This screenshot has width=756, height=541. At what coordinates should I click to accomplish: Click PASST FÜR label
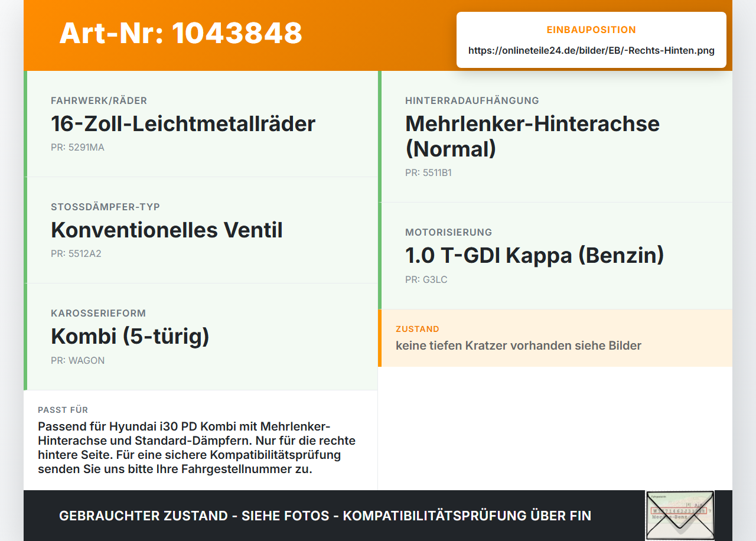[63, 410]
